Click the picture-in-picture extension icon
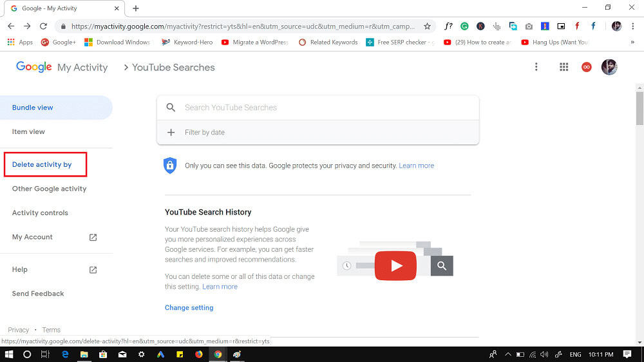The width and height of the screenshot is (644, 362). [x=561, y=26]
